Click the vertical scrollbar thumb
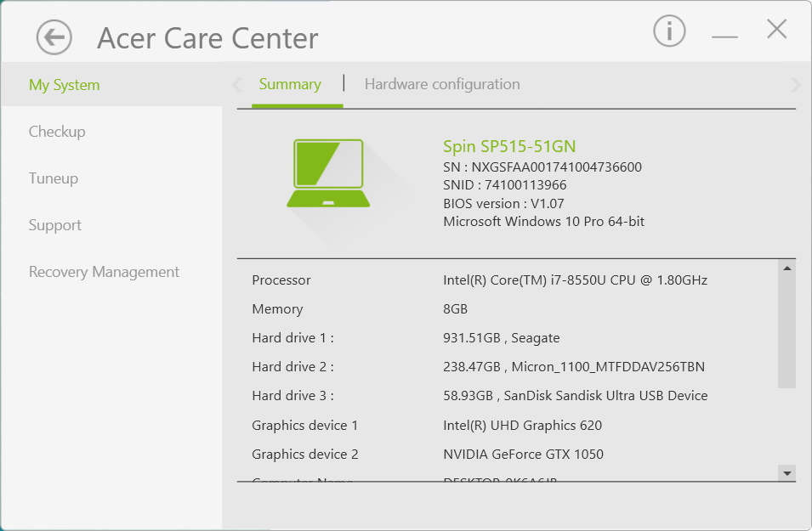Screen dimensions: 812x531 786,331
